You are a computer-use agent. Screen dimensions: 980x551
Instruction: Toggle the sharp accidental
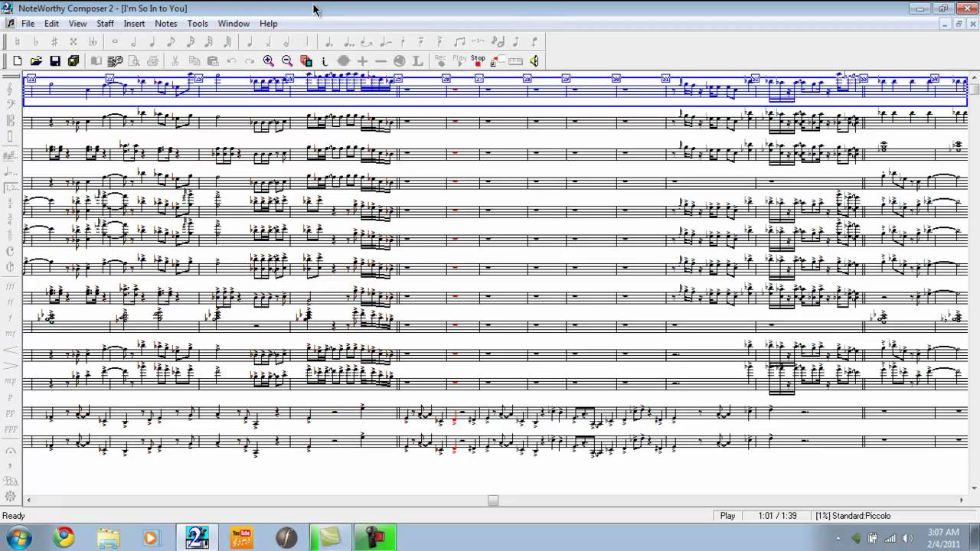(54, 42)
